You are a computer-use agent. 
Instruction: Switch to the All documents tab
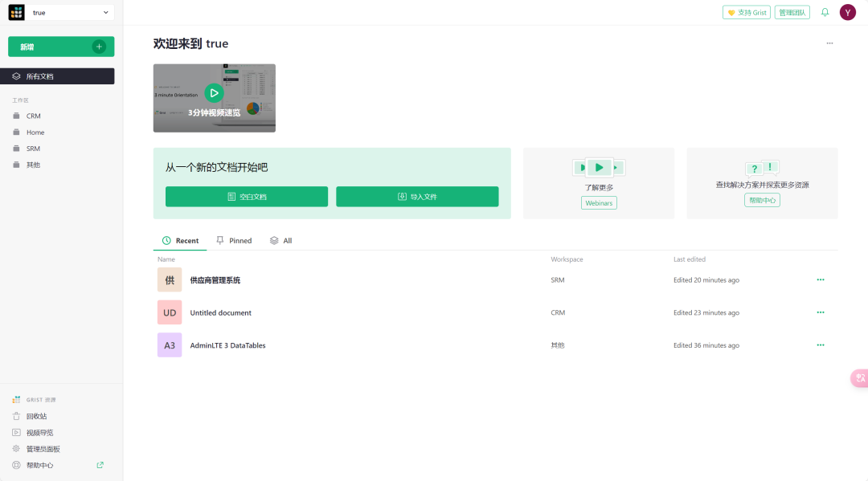pos(281,241)
